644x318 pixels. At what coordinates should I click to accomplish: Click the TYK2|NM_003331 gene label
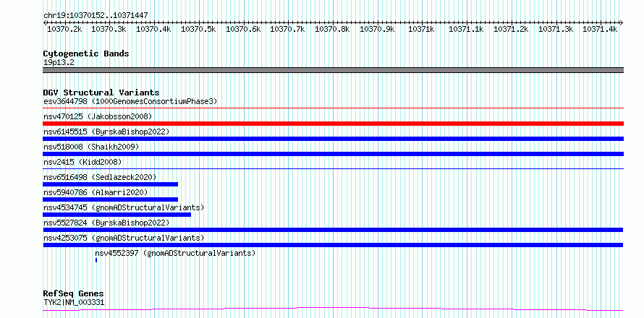click(74, 303)
